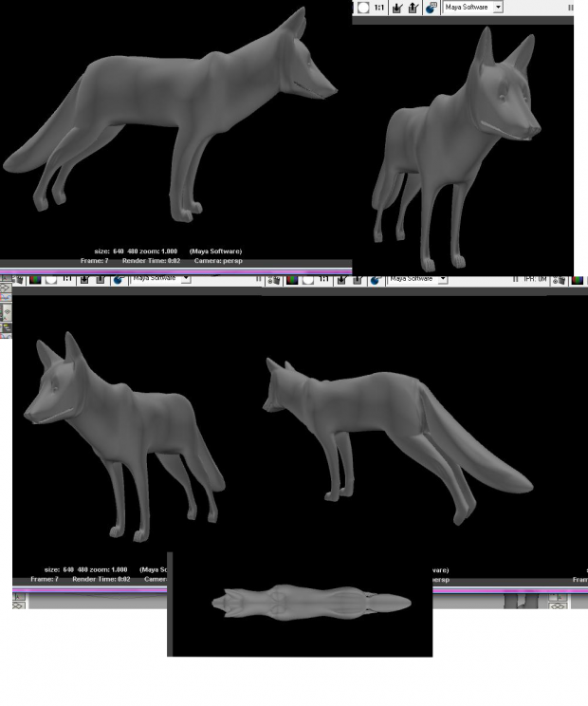Open render settings in front-facing fox render view
The height and width of the screenshot is (706, 588).
(431, 8)
